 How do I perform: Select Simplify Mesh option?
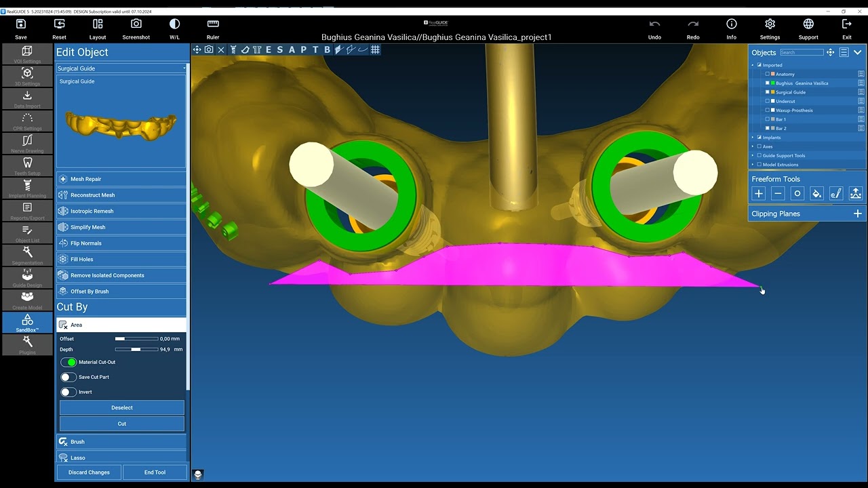[121, 227]
